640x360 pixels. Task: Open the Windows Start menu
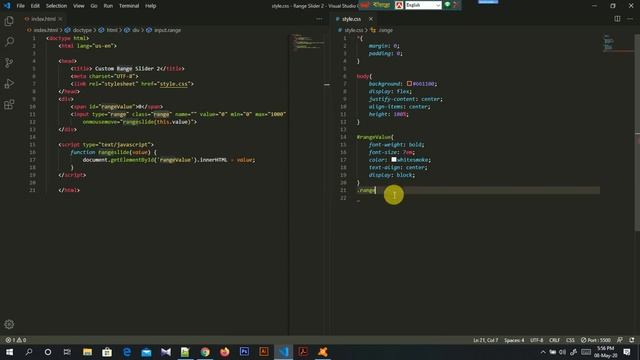click(9, 352)
